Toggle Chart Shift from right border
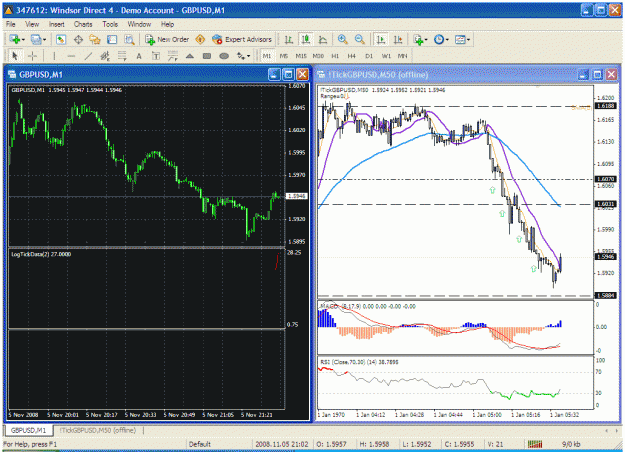 [x=398, y=39]
